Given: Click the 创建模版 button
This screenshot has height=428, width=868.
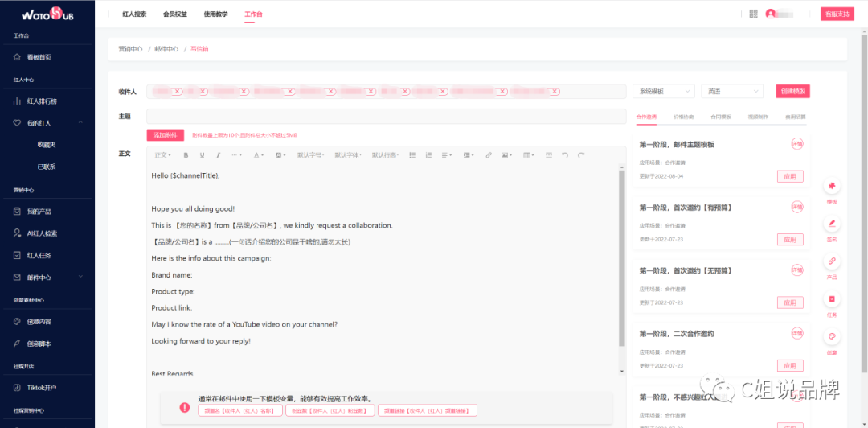Looking at the screenshot, I should 792,92.
